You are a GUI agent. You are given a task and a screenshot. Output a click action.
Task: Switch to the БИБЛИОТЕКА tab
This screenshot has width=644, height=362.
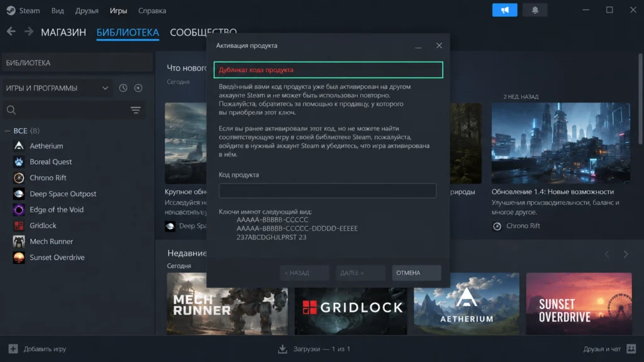click(x=128, y=32)
